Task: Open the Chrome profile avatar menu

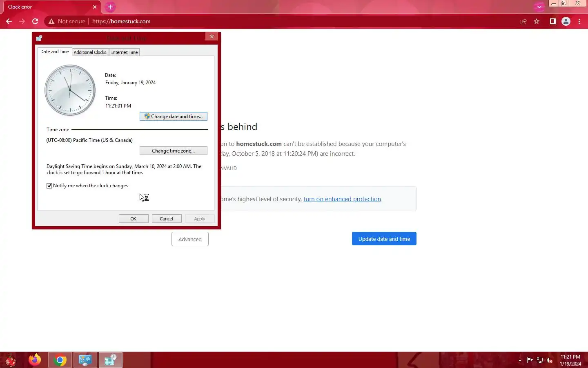Action: [x=566, y=21]
